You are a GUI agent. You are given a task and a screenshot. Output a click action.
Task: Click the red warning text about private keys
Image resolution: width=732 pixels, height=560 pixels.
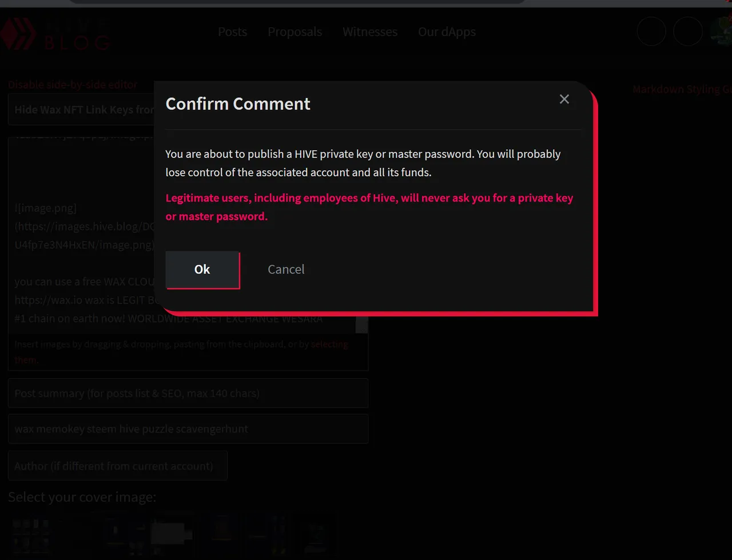click(x=369, y=207)
